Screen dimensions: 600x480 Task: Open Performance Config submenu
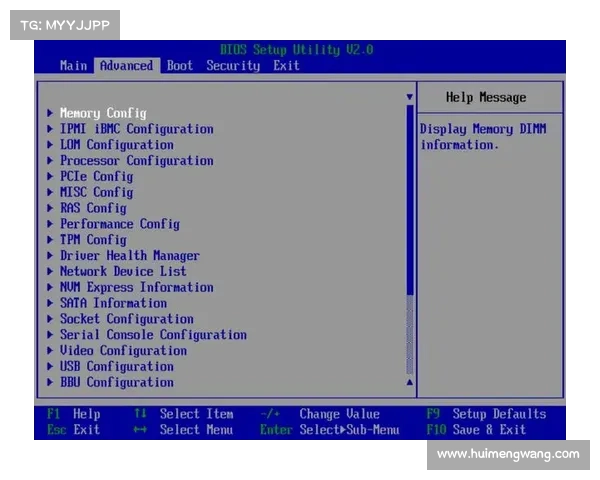119,224
